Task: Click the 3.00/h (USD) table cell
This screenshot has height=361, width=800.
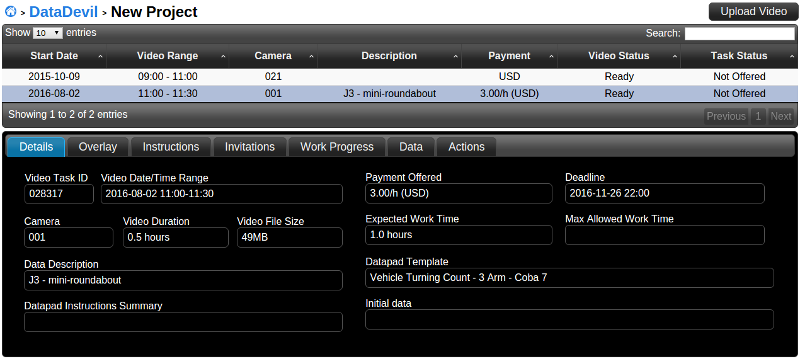Action: coord(509,94)
